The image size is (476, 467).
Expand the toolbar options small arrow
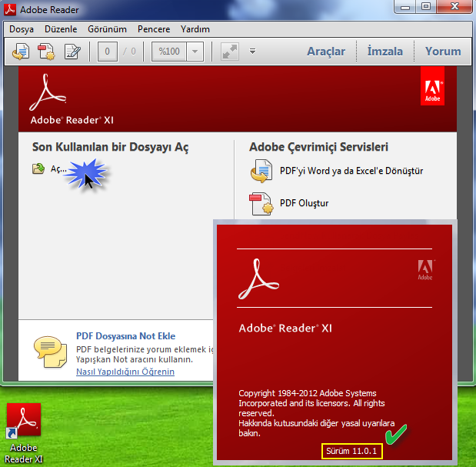(x=252, y=52)
